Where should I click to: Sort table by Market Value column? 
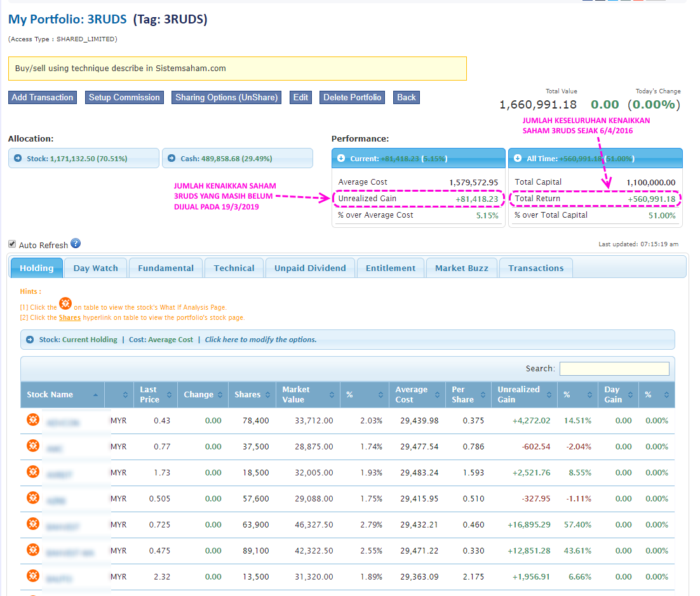pos(308,395)
